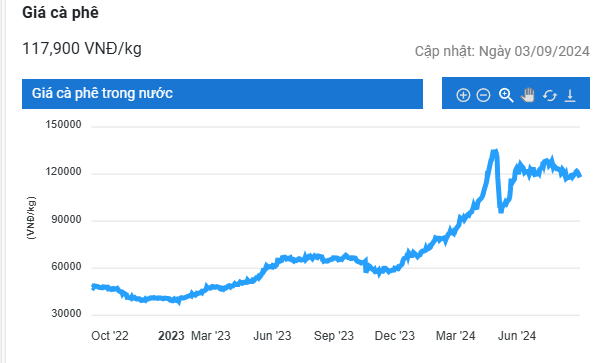Click the Mar '24 axis label

[455, 336]
